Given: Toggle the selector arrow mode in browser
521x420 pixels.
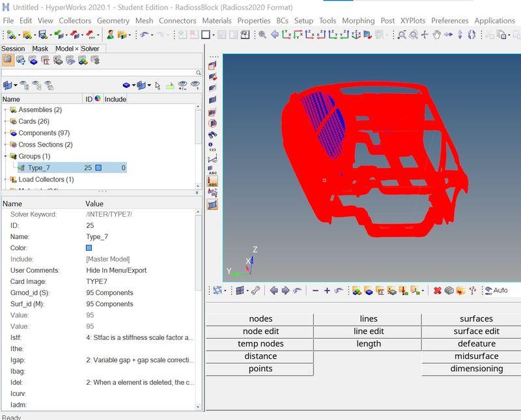Looking at the screenshot, I should click(158, 86).
